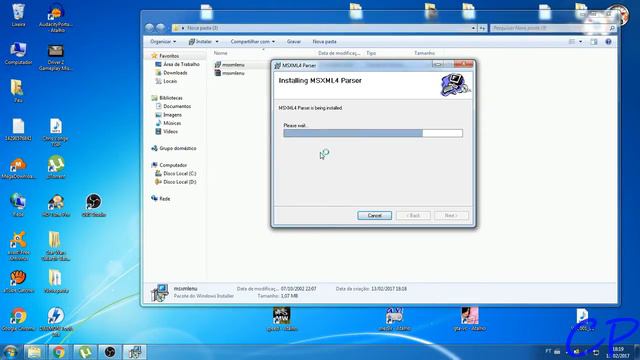Open the Avast Free Antivirus desktop shortcut
Viewport: 640px width, 360px height.
(x=18, y=246)
